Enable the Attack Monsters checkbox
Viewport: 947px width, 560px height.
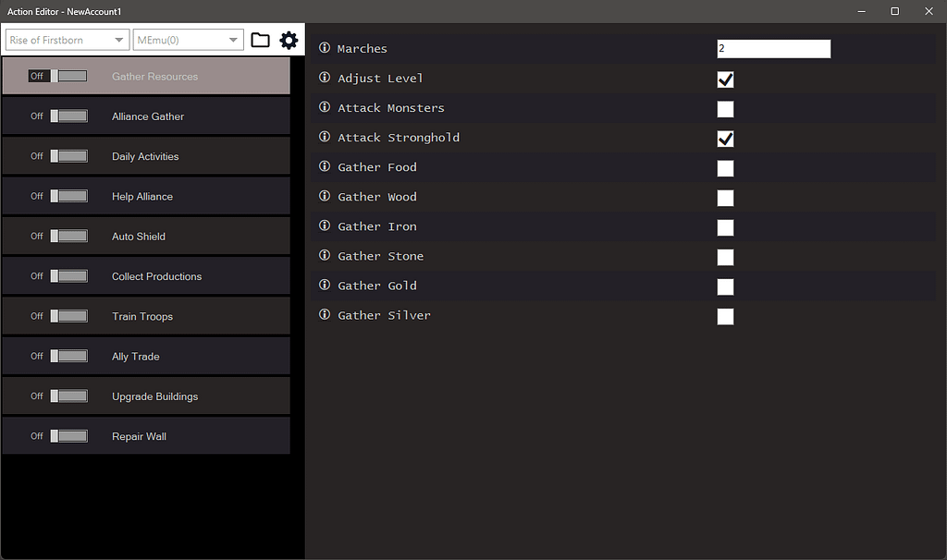click(725, 109)
